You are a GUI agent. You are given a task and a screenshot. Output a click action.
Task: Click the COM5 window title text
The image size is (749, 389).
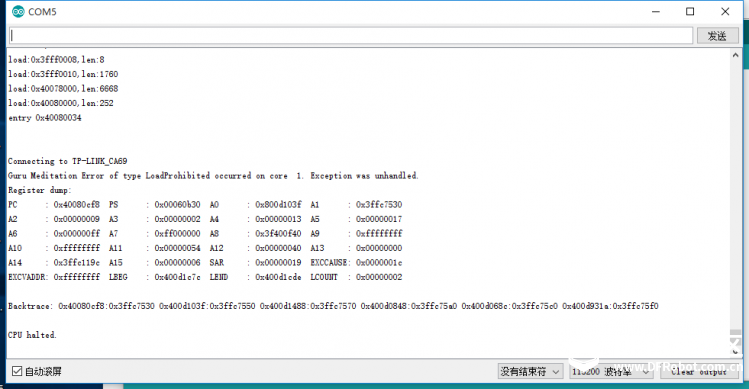43,11
